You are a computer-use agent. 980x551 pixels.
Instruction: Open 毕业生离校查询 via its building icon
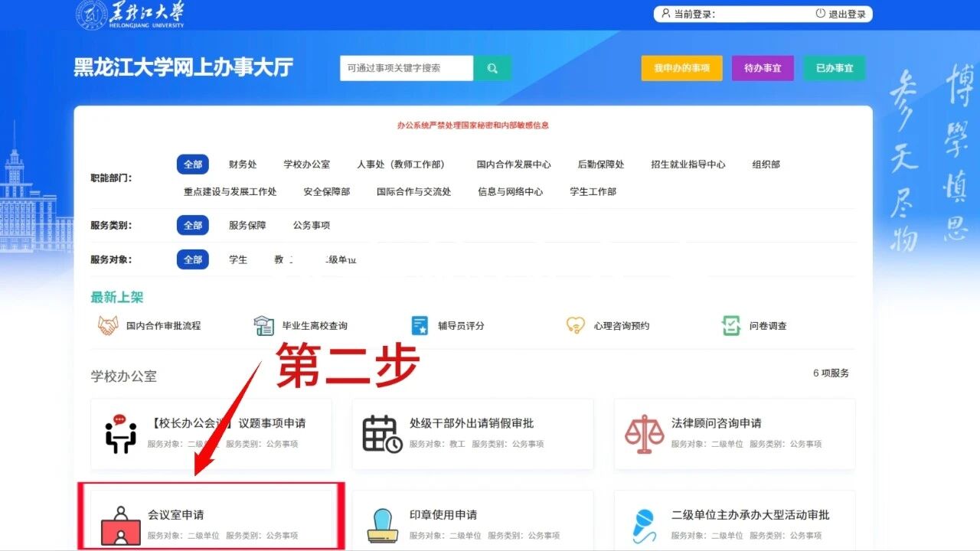click(x=264, y=324)
